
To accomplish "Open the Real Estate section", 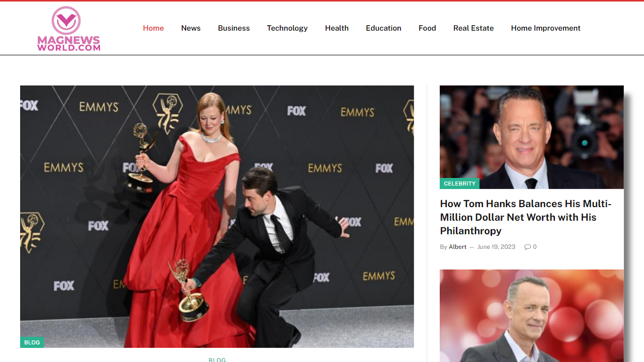I will pyautogui.click(x=473, y=28).
